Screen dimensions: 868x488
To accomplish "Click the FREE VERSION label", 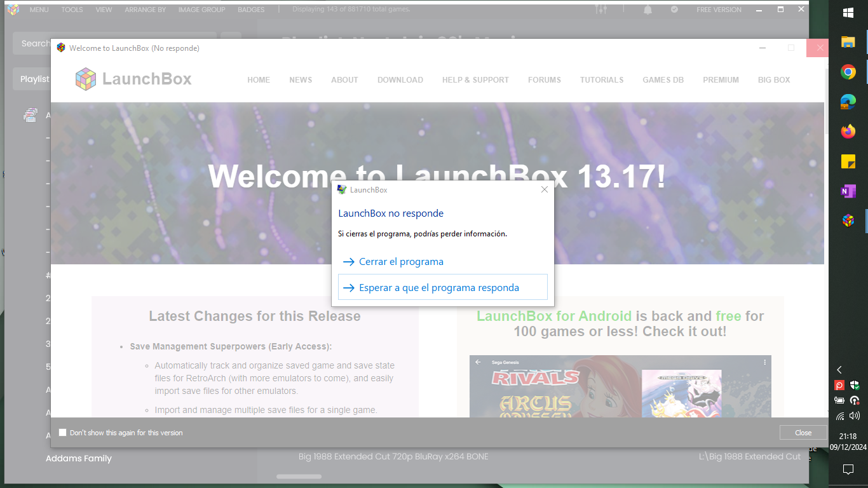I will click(x=719, y=10).
